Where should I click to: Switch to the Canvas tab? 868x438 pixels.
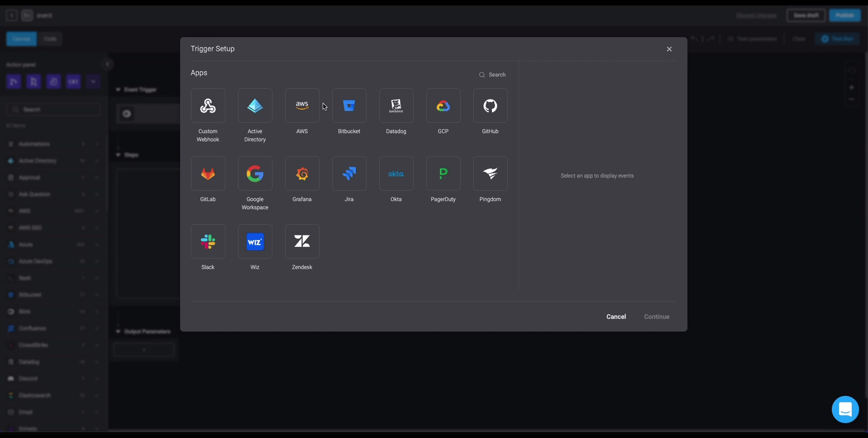point(21,39)
